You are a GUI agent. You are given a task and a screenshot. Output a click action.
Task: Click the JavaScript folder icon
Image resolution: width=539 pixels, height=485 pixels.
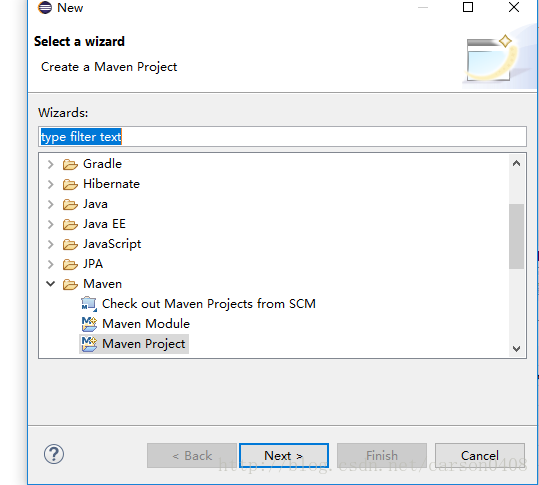(x=70, y=244)
